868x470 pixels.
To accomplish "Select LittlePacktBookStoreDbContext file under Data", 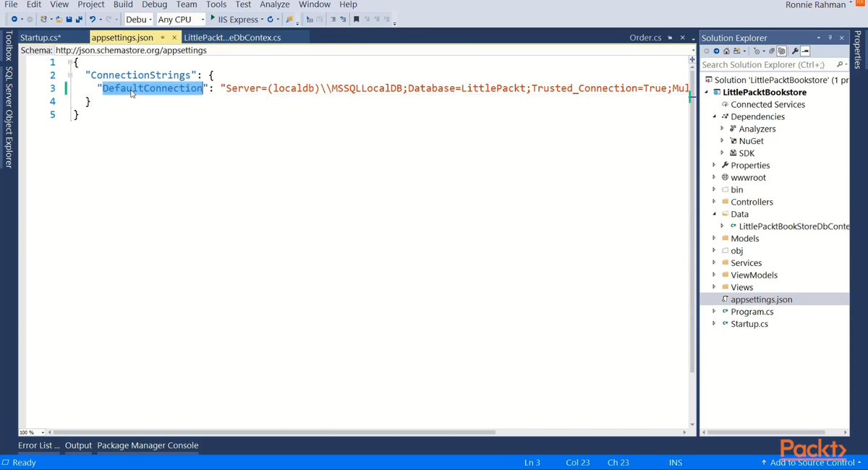I will click(793, 226).
